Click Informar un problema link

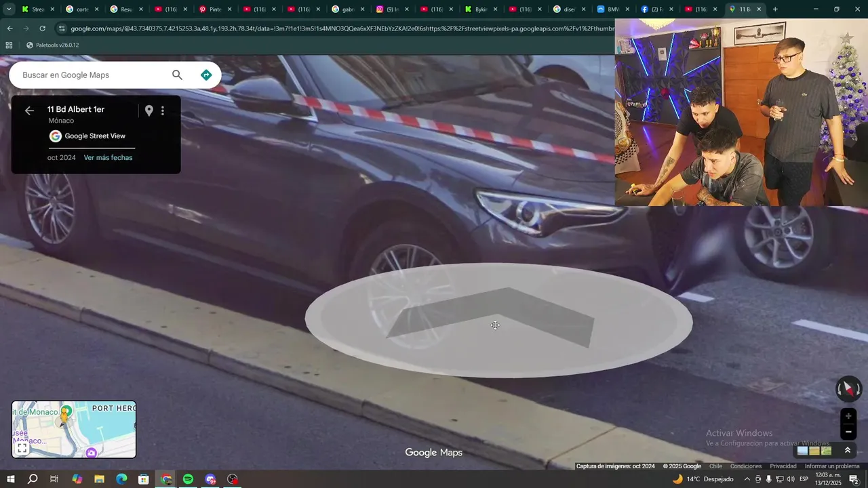pyautogui.click(x=832, y=466)
